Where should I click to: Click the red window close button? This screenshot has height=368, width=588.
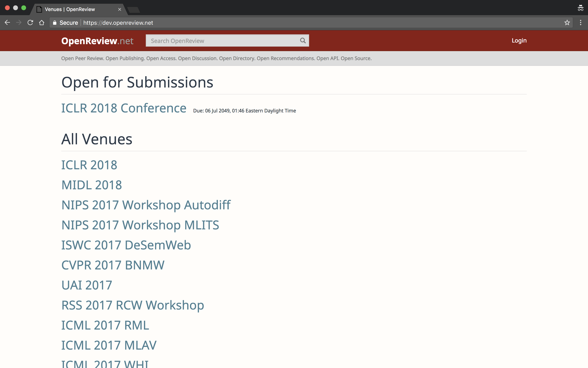7,8
